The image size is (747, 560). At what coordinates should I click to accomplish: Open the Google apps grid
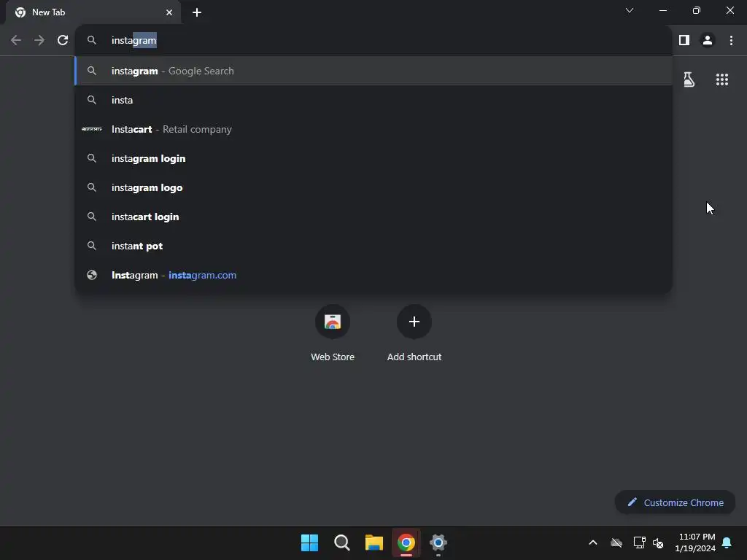[x=721, y=79]
